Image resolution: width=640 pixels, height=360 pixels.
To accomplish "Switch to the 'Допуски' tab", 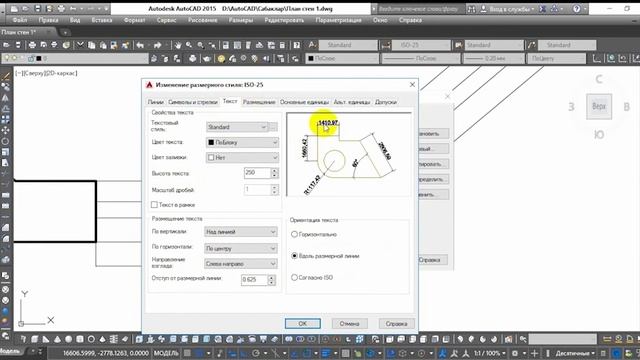I will pyautogui.click(x=386, y=102).
